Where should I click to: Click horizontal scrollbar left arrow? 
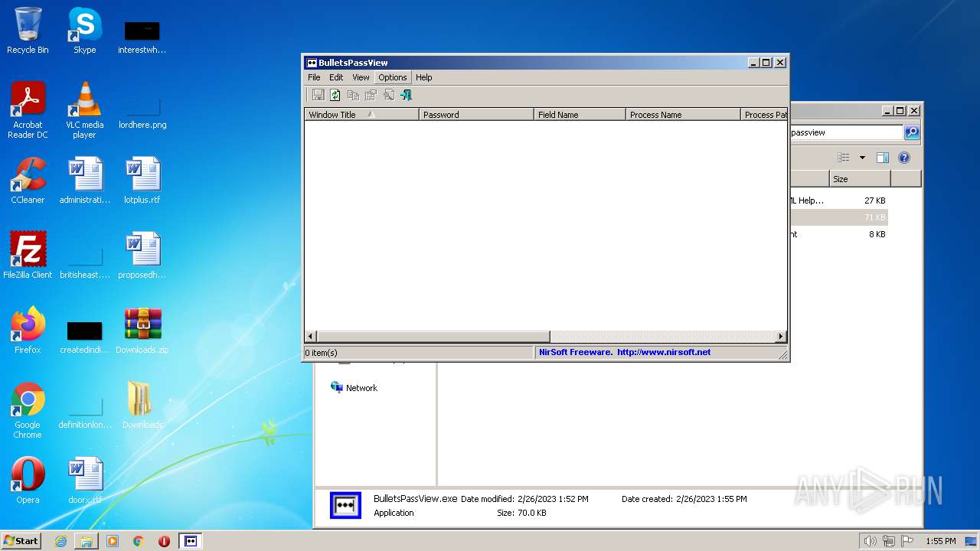click(x=310, y=337)
